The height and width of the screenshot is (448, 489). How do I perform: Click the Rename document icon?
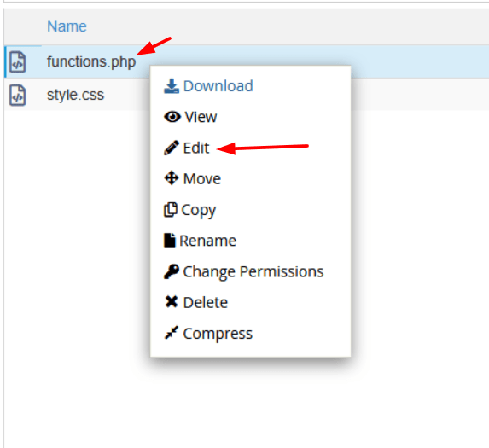[170, 241]
